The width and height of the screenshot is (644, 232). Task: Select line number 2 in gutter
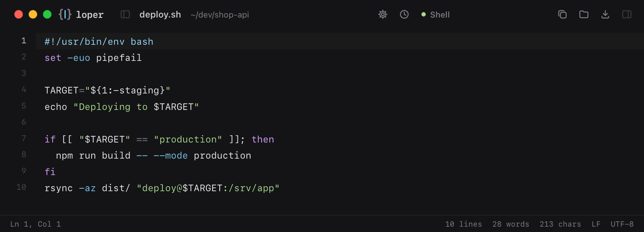pyautogui.click(x=24, y=57)
